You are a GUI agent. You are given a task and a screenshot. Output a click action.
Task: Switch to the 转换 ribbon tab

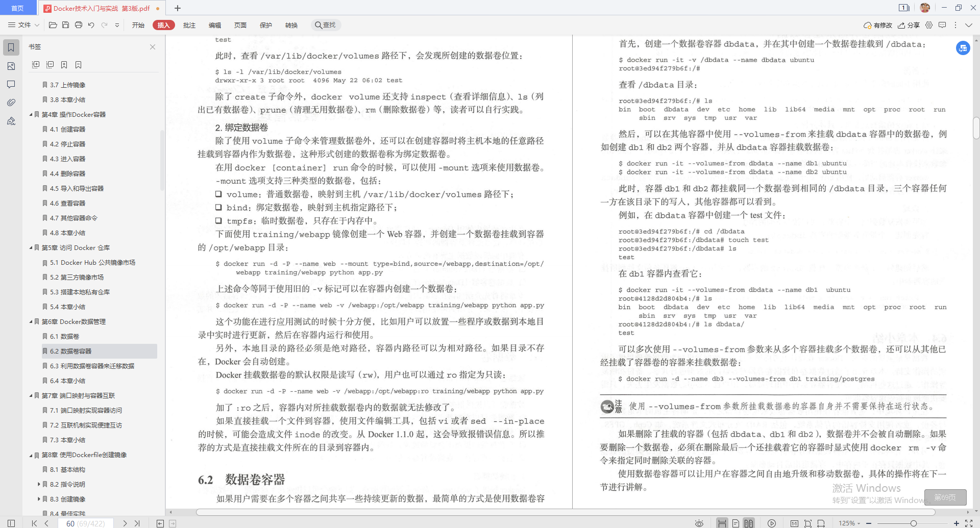(x=291, y=25)
